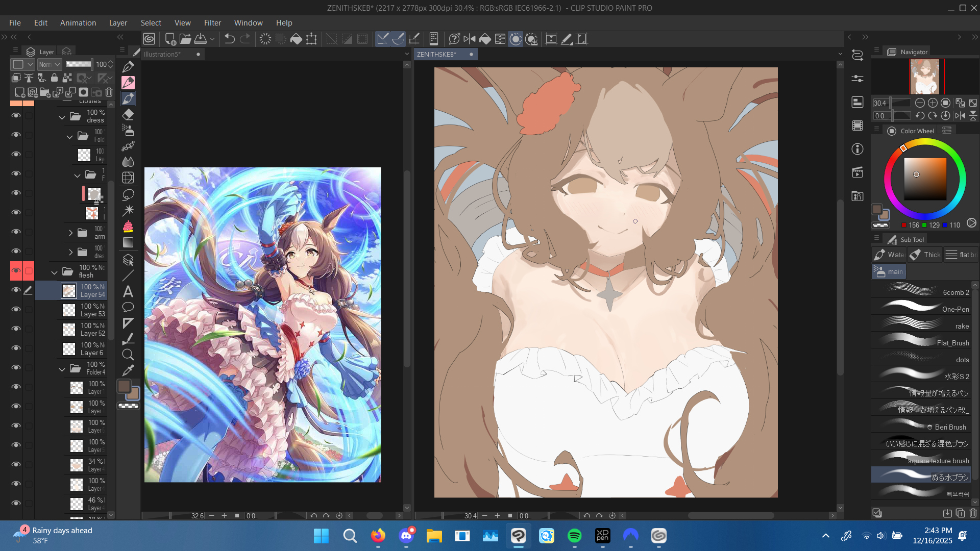The height and width of the screenshot is (551, 980).
Task: Click the color wheel square picker
Action: [925, 179]
